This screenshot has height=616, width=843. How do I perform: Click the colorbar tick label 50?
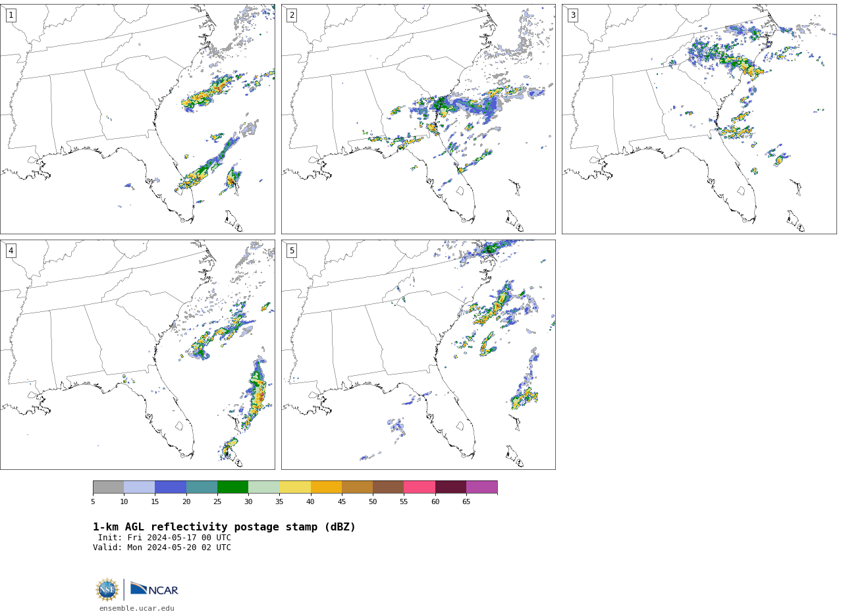point(373,501)
